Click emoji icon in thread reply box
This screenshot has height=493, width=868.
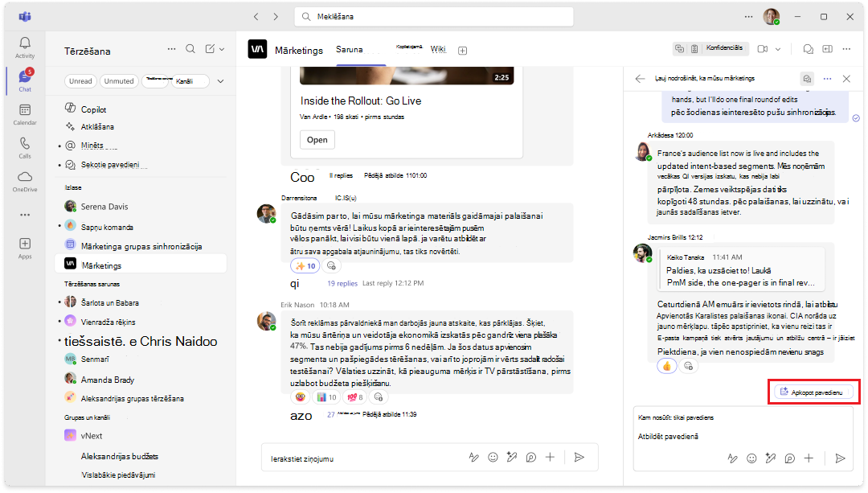(751, 458)
